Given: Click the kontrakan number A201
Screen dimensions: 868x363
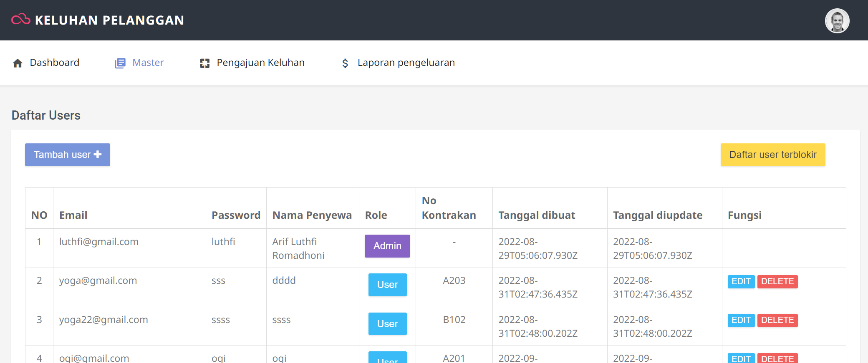Looking at the screenshot, I should tap(454, 358).
